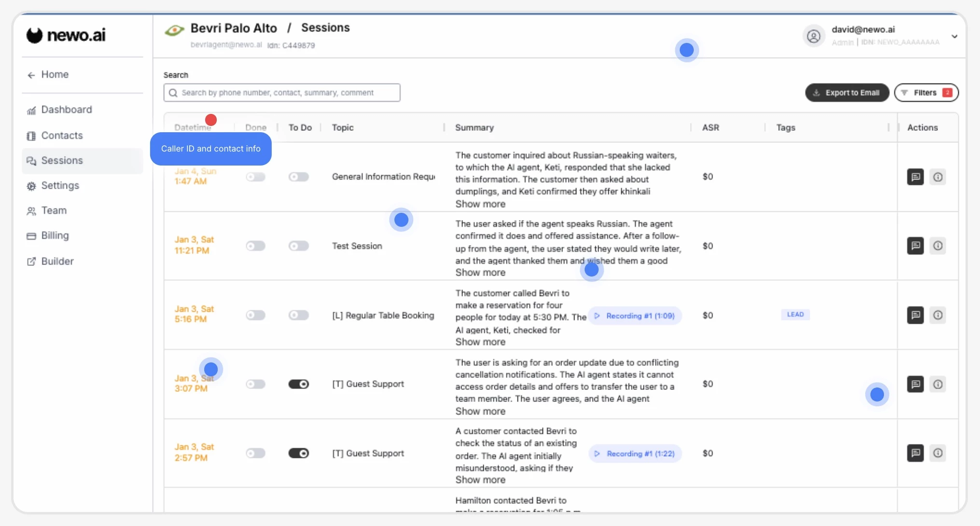The image size is (980, 526).
Task: Click the Bevri eye logo icon
Action: (x=174, y=30)
